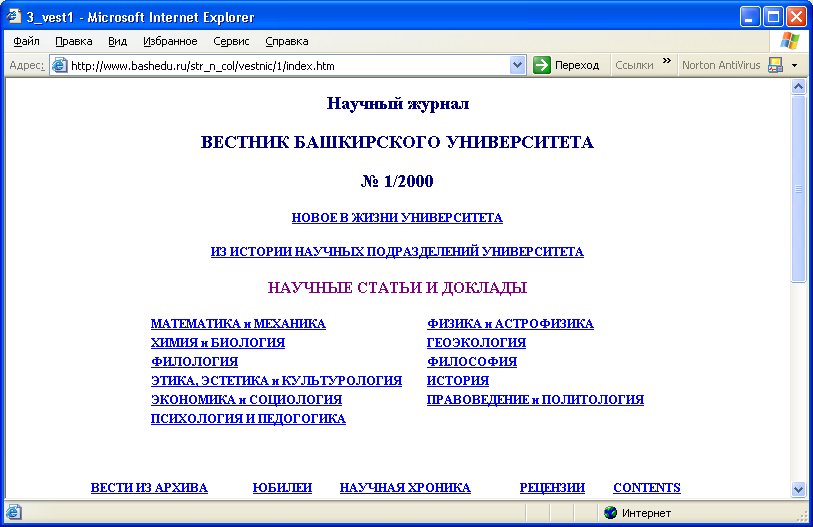Screen dimensions: 813x527
Task: Open the ФИЛОСОФИЯ link
Action: (472, 362)
